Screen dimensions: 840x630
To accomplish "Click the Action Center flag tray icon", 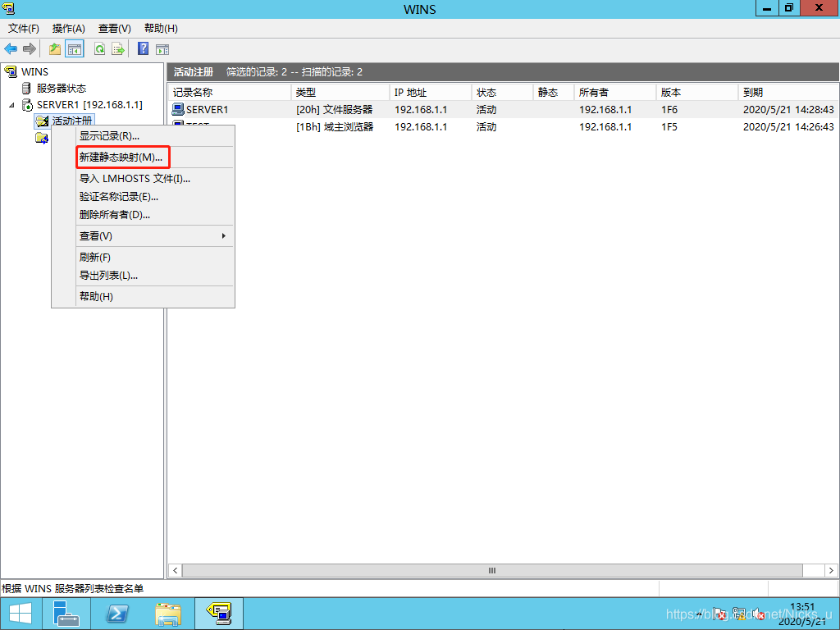I will (x=721, y=614).
